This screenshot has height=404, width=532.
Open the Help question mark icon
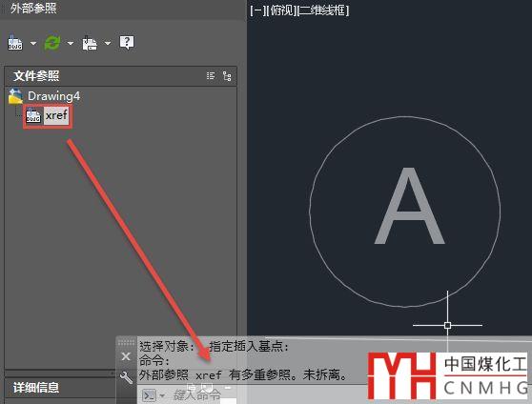(127, 43)
